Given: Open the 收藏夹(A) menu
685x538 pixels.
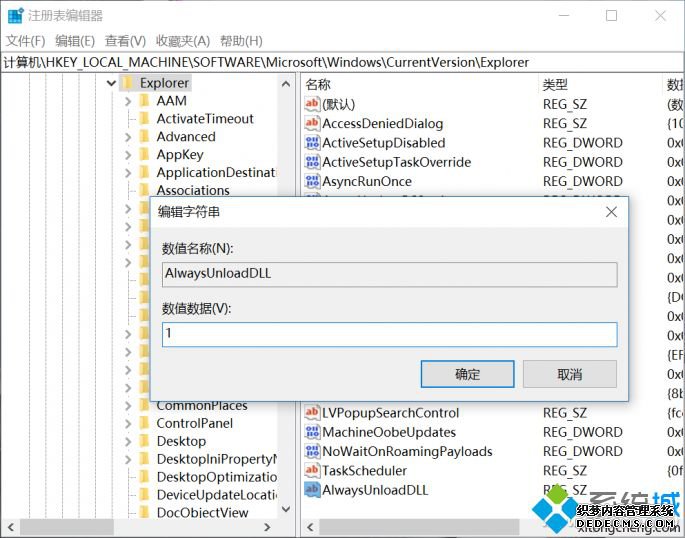Looking at the screenshot, I should [x=183, y=41].
